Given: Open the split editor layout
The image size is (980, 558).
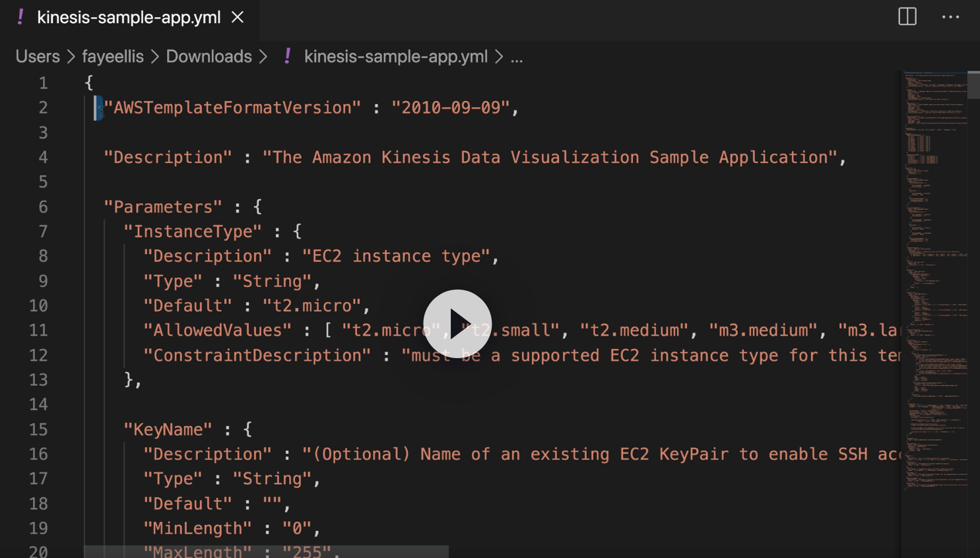Looking at the screenshot, I should coord(907,16).
